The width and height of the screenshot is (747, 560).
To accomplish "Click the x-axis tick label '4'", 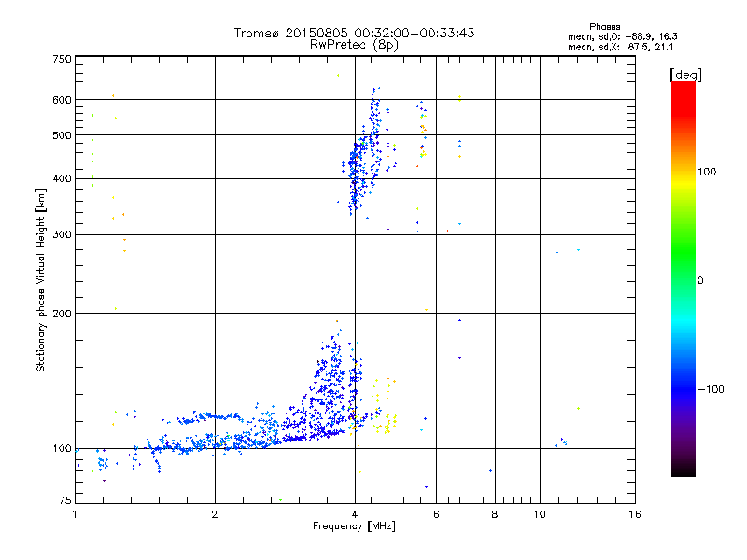I will [x=355, y=514].
